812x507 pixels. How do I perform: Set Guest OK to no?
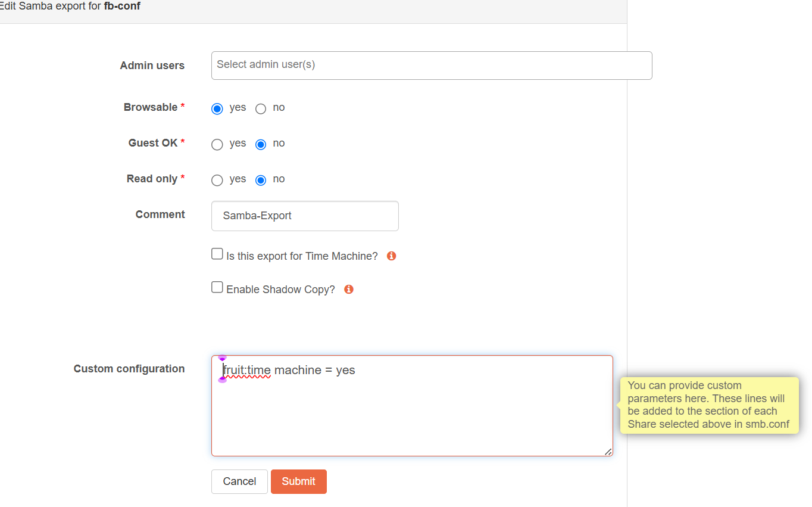[261, 144]
